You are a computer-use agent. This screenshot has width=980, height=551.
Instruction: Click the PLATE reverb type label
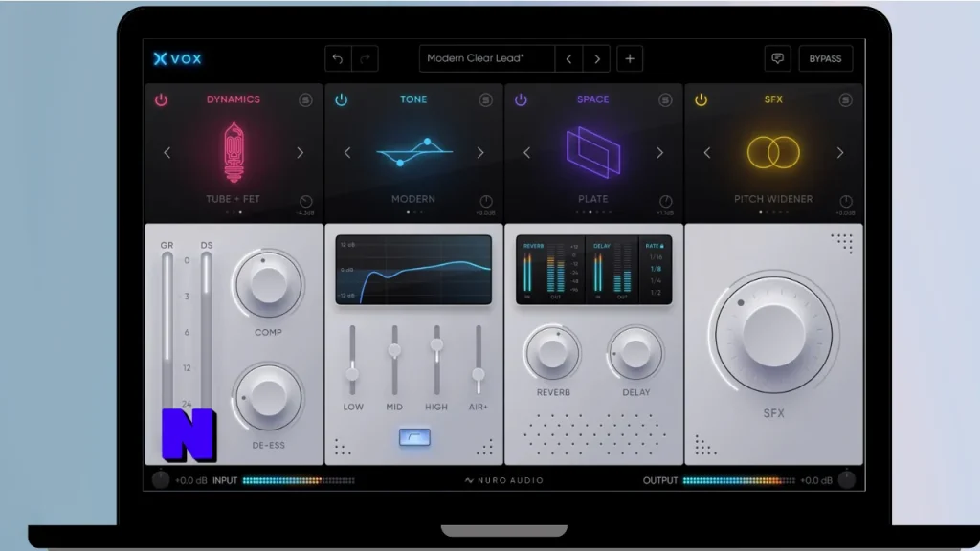(593, 199)
